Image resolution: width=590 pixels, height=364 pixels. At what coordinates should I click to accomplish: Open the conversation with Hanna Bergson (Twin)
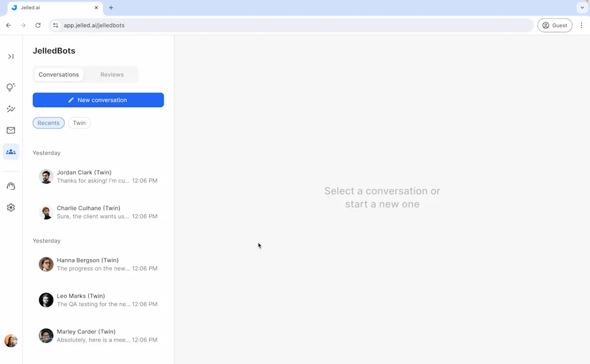(x=98, y=264)
